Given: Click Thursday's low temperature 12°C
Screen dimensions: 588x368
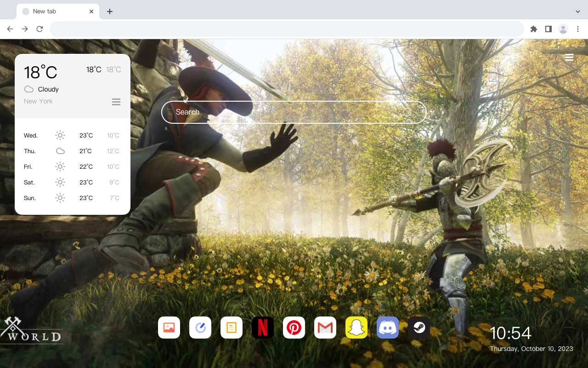Looking at the screenshot, I should [x=113, y=151].
